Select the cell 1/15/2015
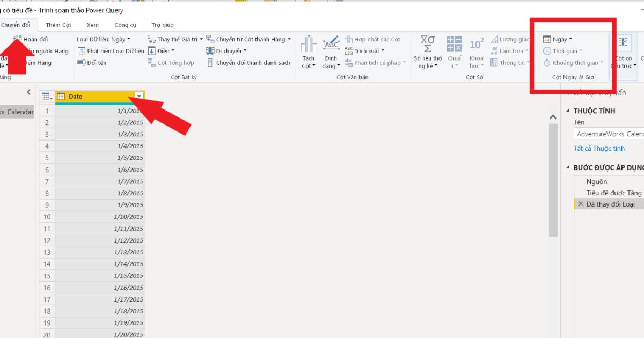Viewport: 644px width, 338px height. (x=100, y=276)
